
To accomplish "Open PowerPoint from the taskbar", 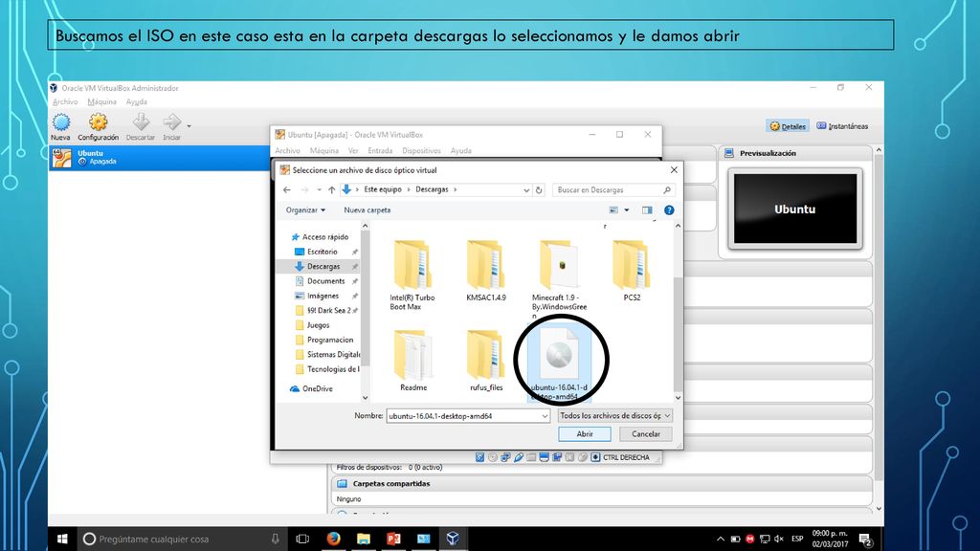I will tap(393, 539).
